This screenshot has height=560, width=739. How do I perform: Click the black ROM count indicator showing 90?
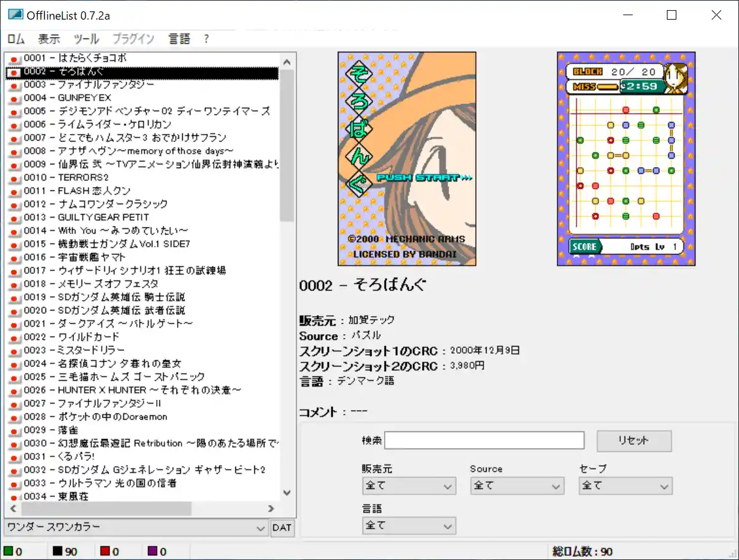point(65,551)
